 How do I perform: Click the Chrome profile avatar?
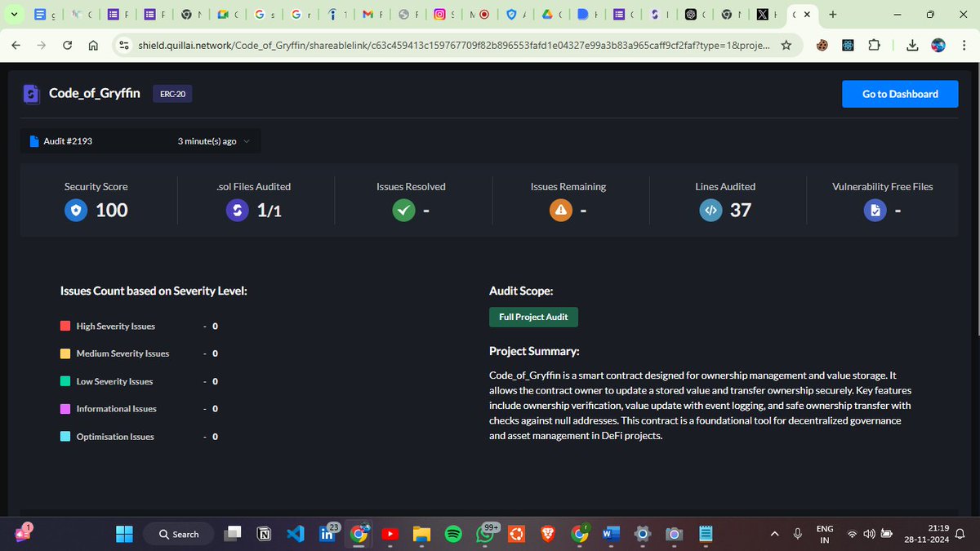click(x=938, y=46)
